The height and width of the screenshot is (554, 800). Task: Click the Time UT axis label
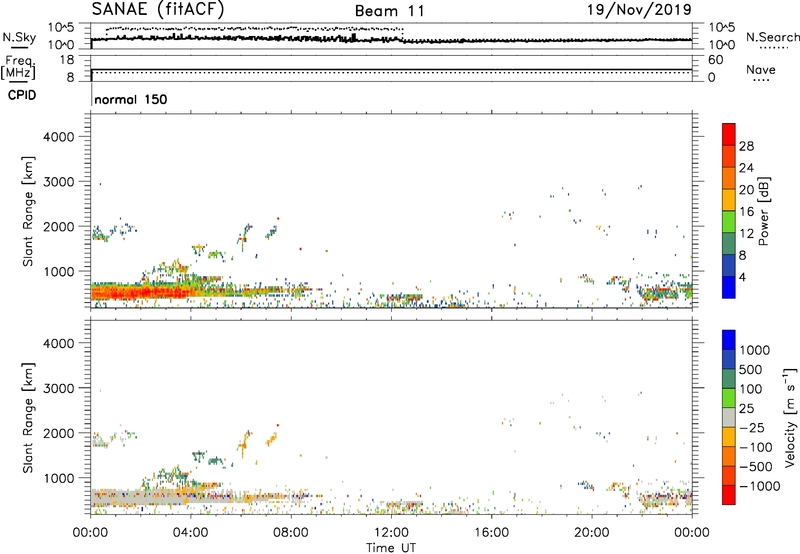coord(391,548)
